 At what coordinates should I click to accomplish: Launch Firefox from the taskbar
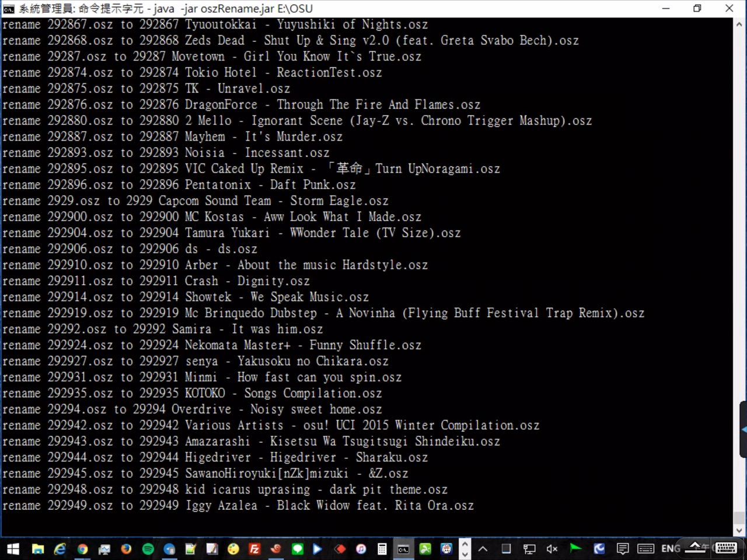coord(126,549)
